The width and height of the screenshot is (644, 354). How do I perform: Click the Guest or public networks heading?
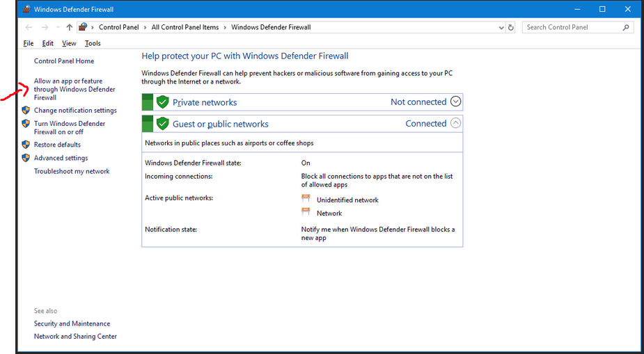(x=221, y=124)
